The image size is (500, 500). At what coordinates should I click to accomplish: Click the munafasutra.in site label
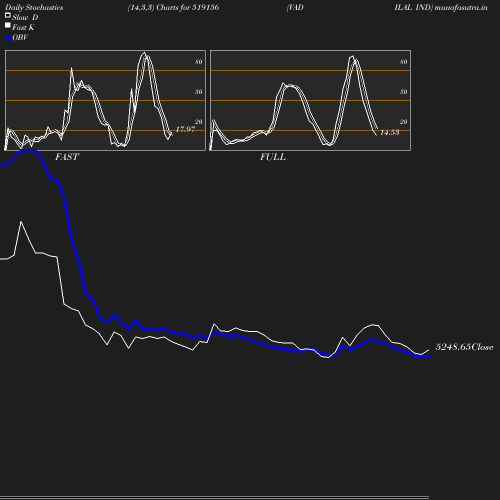click(x=461, y=7)
